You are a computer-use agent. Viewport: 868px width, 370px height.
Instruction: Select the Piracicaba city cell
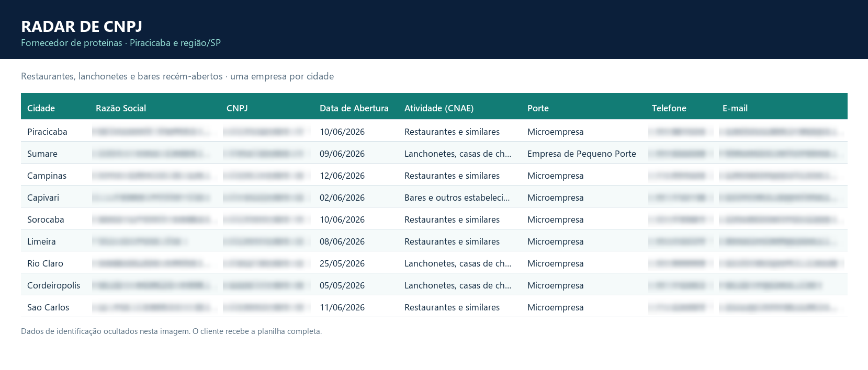[47, 132]
